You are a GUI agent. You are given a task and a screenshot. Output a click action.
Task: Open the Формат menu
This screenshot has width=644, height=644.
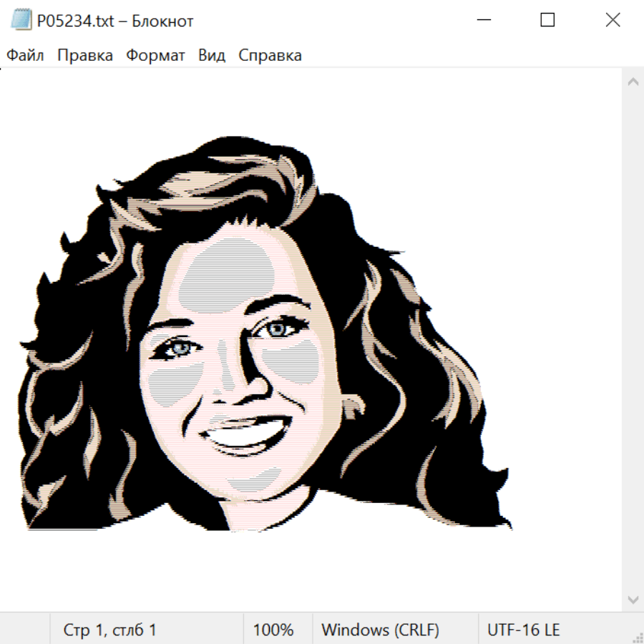(x=155, y=56)
